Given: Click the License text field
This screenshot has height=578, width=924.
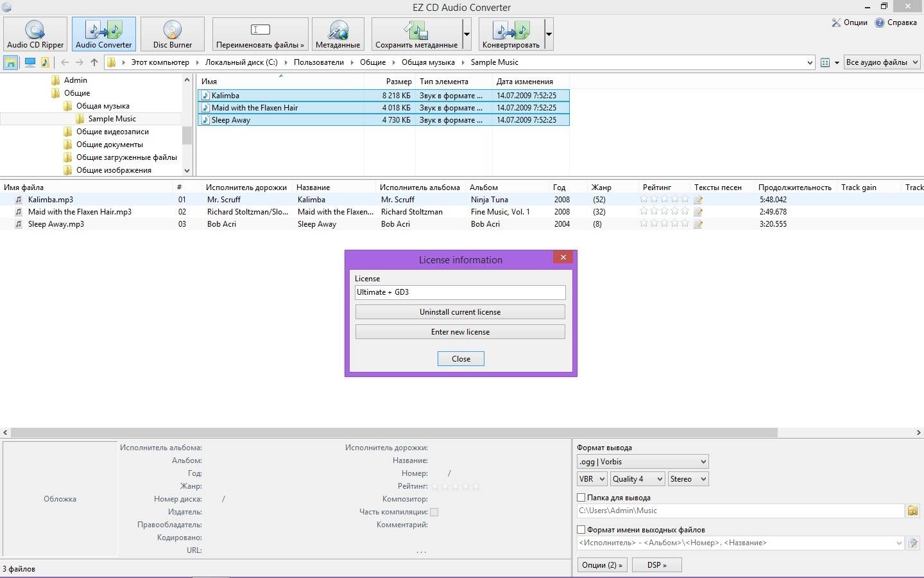Looking at the screenshot, I should 460,292.
